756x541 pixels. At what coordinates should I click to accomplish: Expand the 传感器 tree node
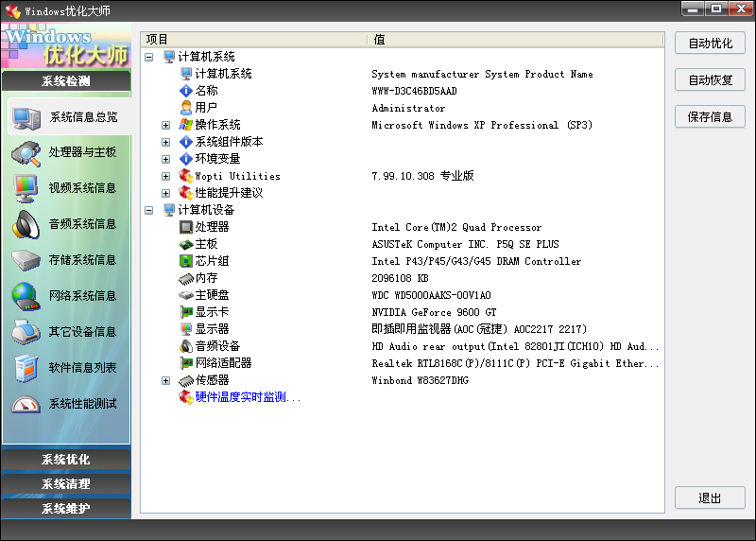(x=165, y=380)
